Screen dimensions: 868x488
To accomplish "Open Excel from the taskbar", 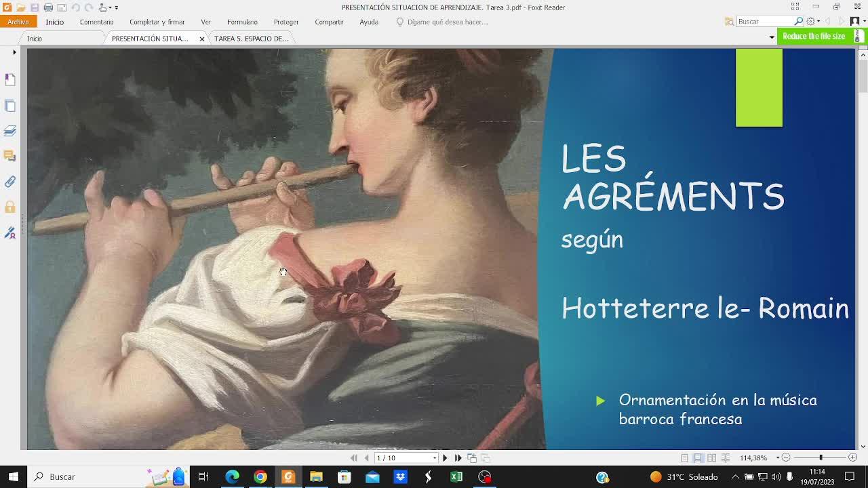I will click(456, 476).
